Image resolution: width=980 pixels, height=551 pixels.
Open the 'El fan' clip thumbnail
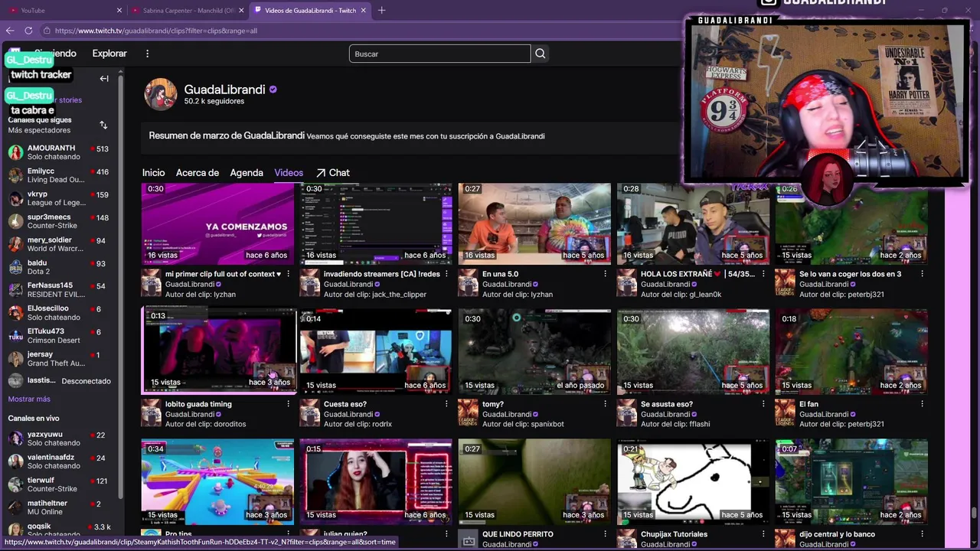(x=851, y=352)
